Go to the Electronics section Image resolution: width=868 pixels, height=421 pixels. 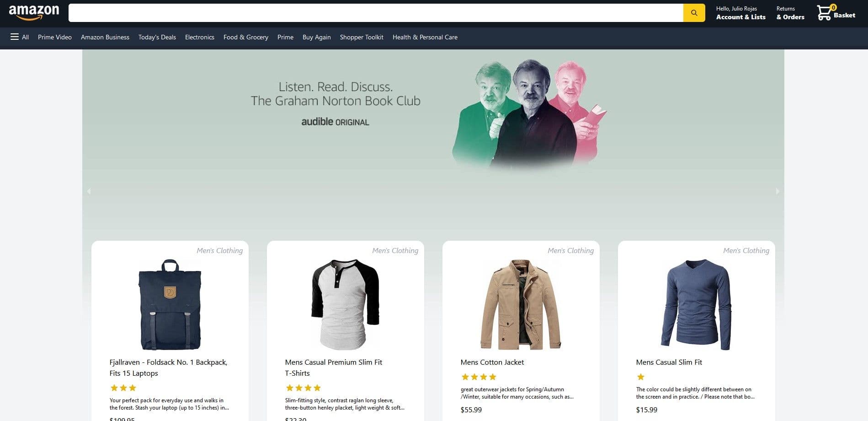click(199, 37)
